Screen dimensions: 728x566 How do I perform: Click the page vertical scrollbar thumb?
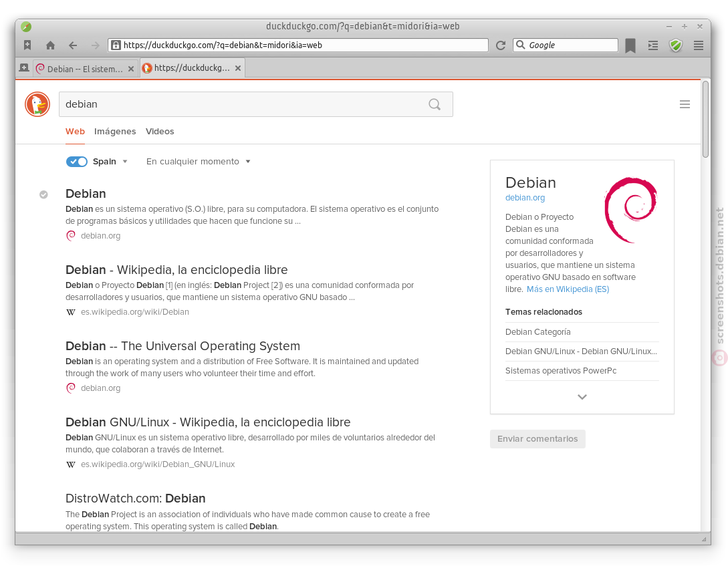click(x=705, y=119)
